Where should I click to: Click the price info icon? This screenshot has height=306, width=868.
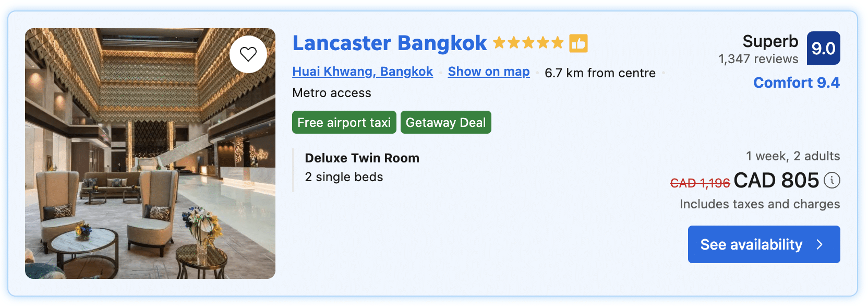[832, 180]
